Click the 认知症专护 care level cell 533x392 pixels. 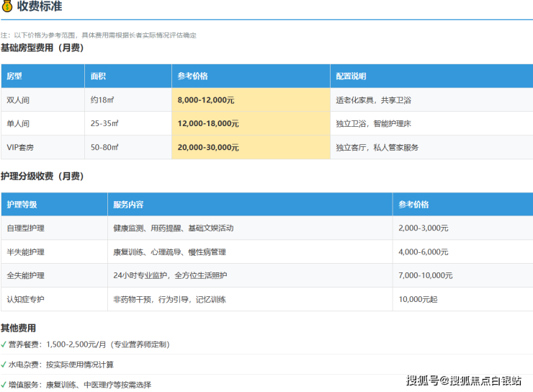point(25,299)
